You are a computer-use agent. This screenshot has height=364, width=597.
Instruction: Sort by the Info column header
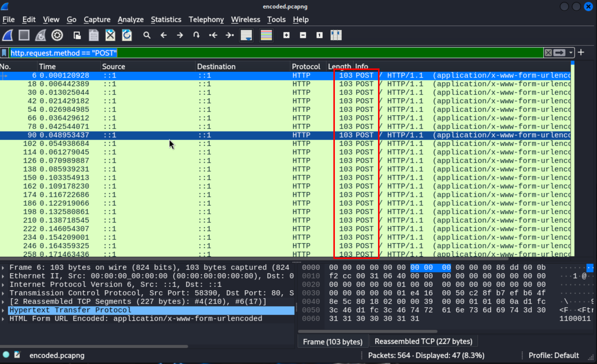462,66
